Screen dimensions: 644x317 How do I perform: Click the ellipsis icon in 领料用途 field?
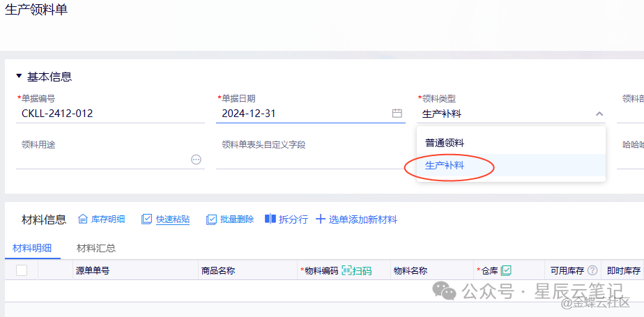(x=196, y=160)
